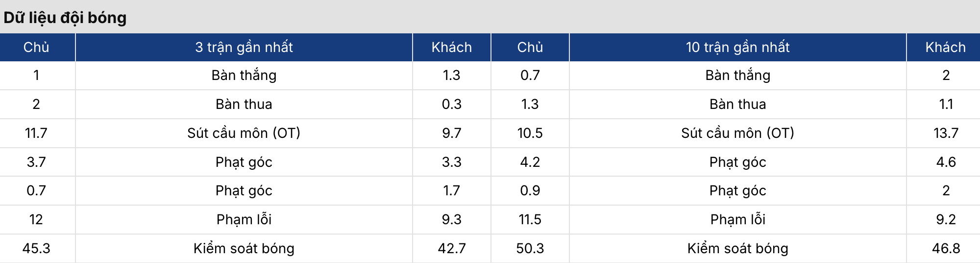This screenshot has height=263, width=980.
Task: Click the away possession value 46.8
Action: point(945,248)
